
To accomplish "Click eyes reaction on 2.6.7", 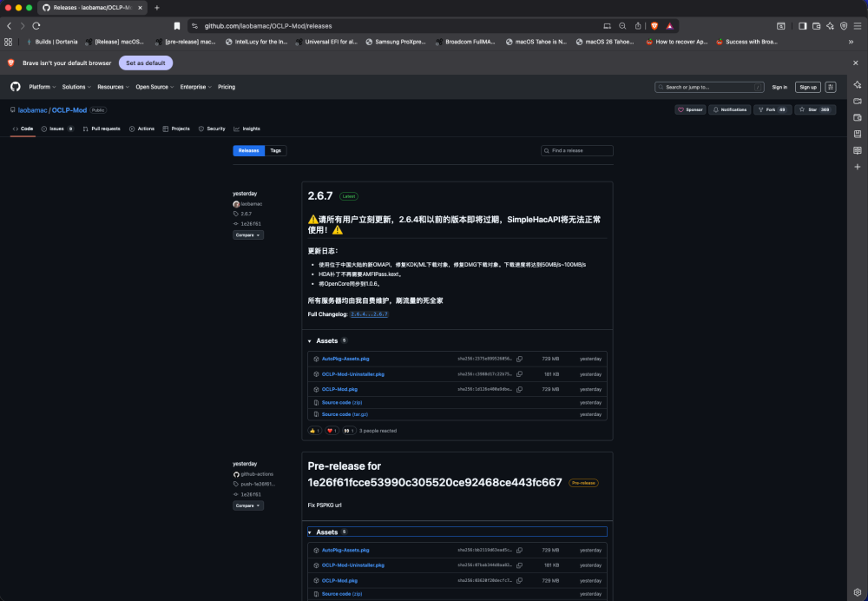I will pos(349,431).
